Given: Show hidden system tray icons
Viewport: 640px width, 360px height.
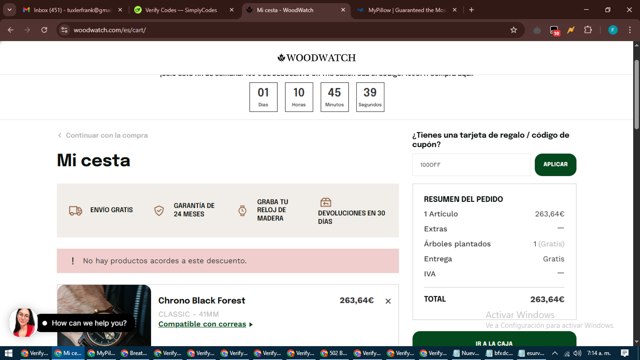Looking at the screenshot, I should click(555, 353).
